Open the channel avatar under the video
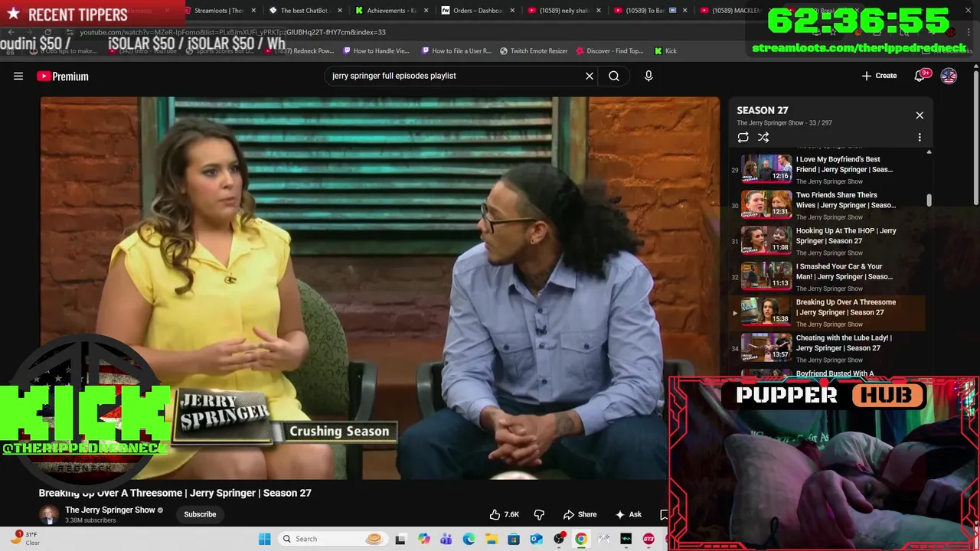Viewport: 980px width, 551px height. tap(49, 514)
